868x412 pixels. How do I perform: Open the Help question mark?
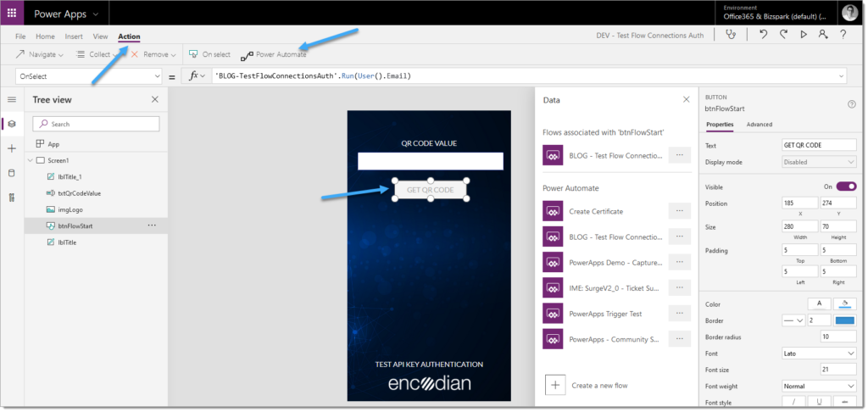(843, 35)
